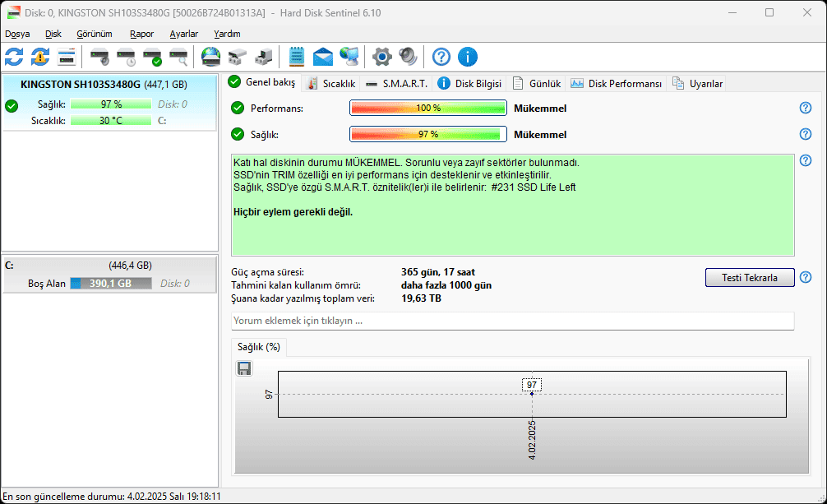Click the Testi Tekrarla button
827x504 pixels.
tap(749, 277)
